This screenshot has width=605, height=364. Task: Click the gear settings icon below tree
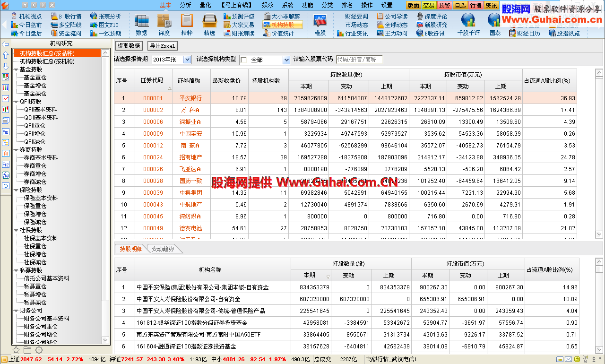pos(39,350)
